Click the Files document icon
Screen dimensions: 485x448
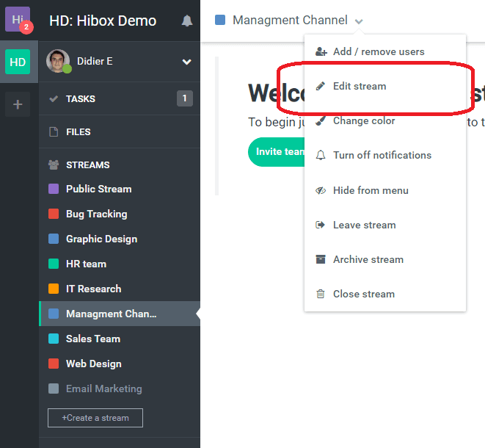click(x=53, y=132)
